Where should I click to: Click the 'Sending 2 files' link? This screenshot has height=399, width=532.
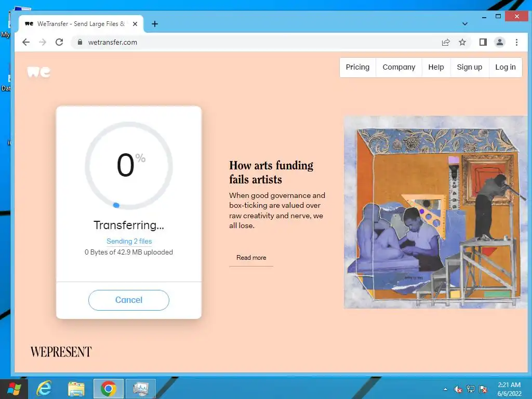point(129,241)
